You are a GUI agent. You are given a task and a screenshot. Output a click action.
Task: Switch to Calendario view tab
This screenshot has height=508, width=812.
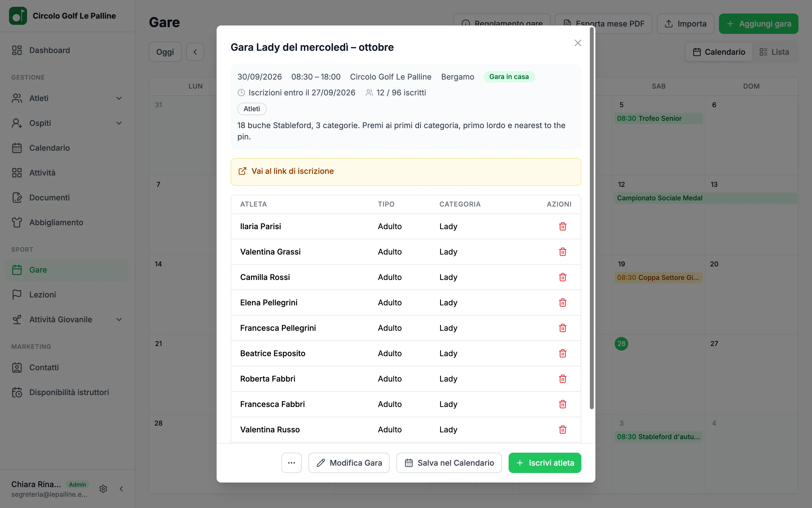pyautogui.click(x=719, y=52)
